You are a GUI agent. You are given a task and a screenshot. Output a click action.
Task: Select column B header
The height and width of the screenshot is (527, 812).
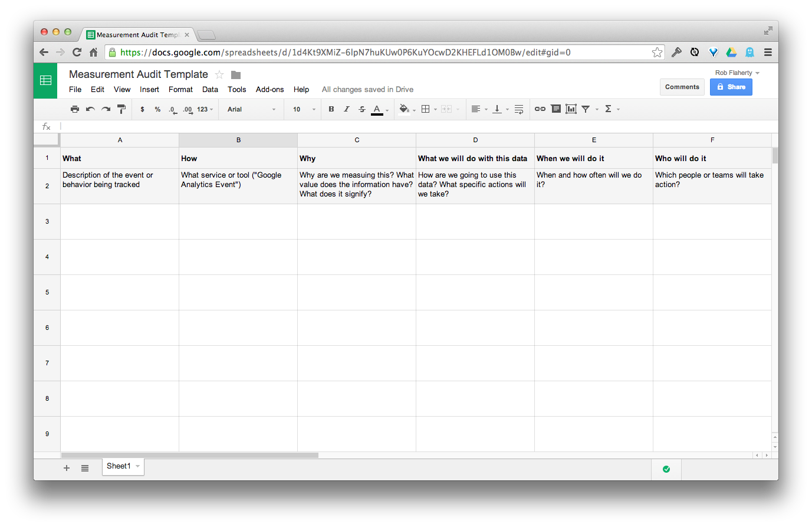click(x=238, y=140)
